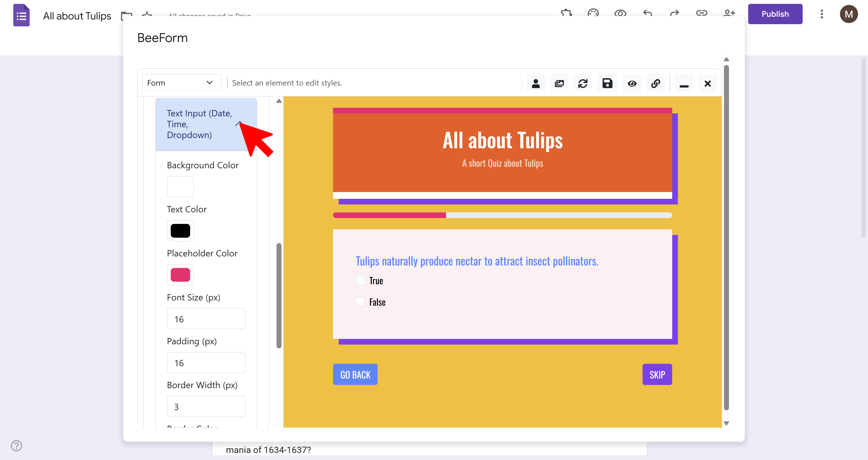
Task: Open the Form element selector dropdown
Action: click(x=181, y=82)
